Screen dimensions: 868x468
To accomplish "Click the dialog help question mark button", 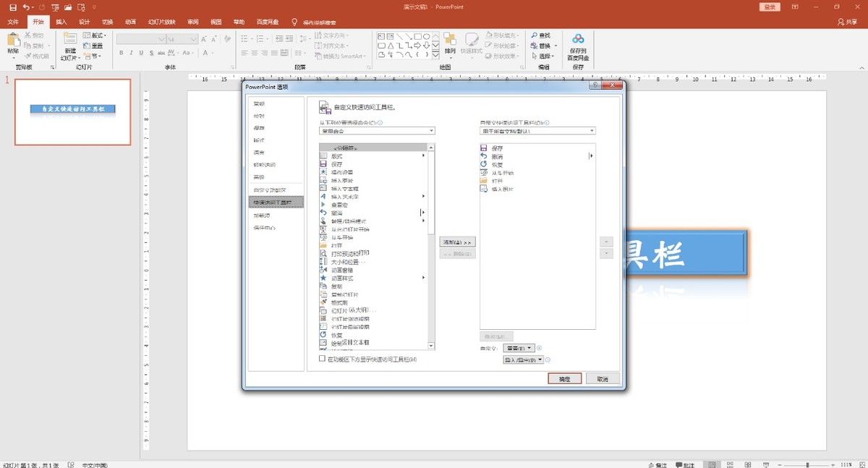I will pyautogui.click(x=595, y=86).
